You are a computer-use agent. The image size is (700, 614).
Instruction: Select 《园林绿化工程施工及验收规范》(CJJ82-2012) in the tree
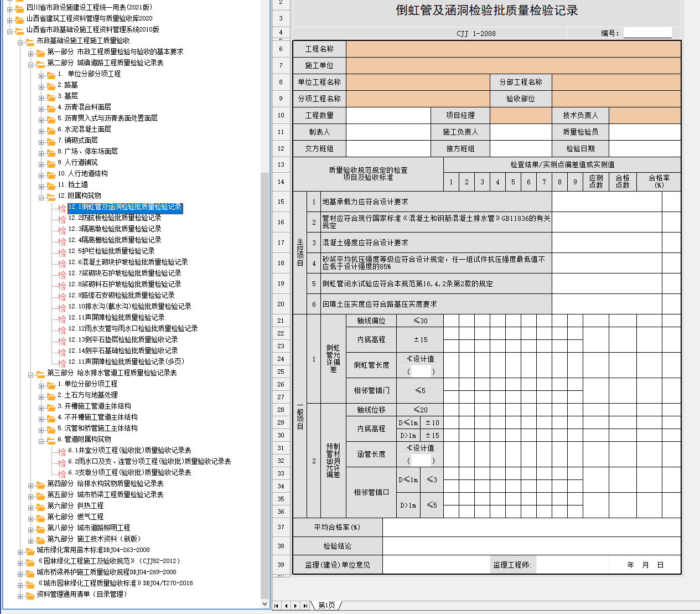[109, 561]
